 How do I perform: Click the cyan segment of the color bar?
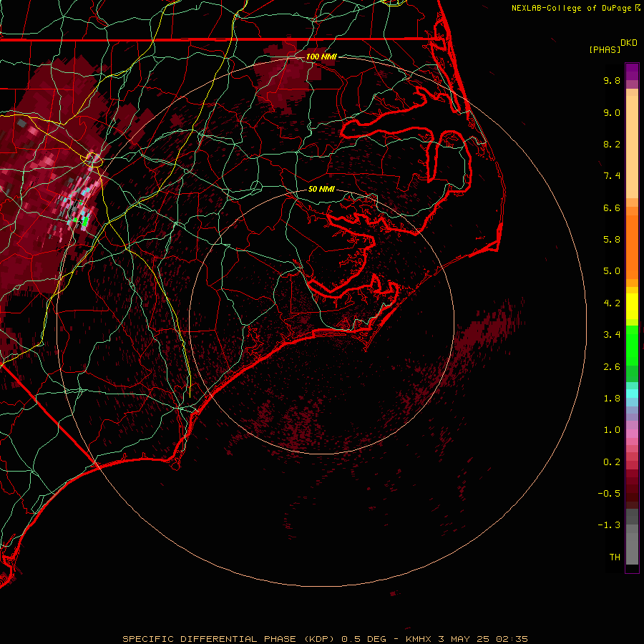632,394
